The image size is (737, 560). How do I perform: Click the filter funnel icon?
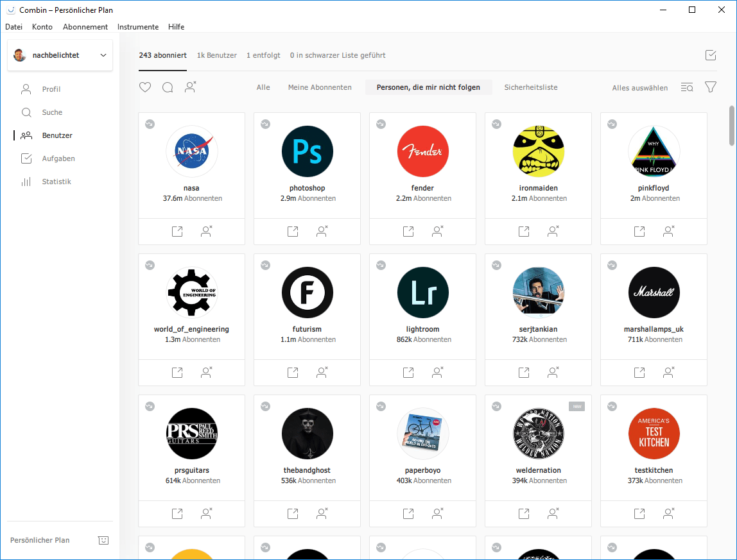tap(711, 87)
